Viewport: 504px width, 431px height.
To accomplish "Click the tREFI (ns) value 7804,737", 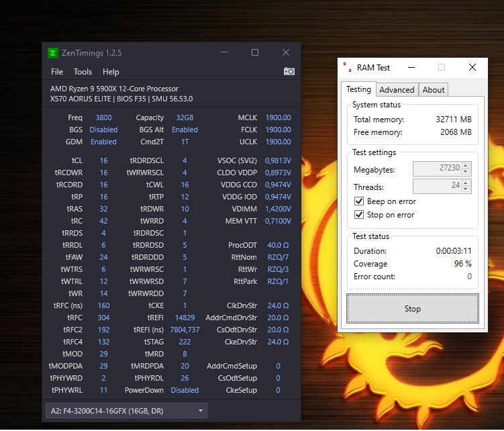I will (185, 330).
